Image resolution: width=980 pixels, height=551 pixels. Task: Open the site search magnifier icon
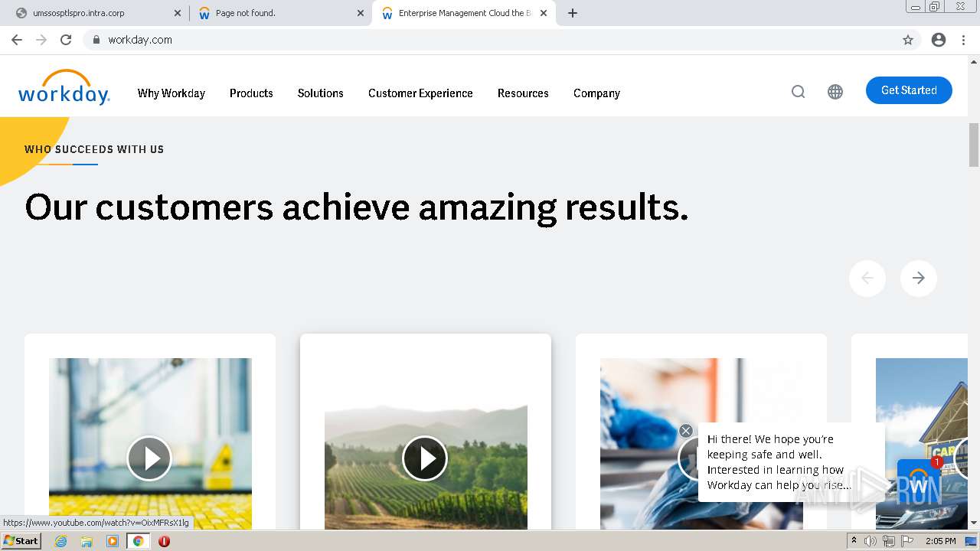pos(798,92)
